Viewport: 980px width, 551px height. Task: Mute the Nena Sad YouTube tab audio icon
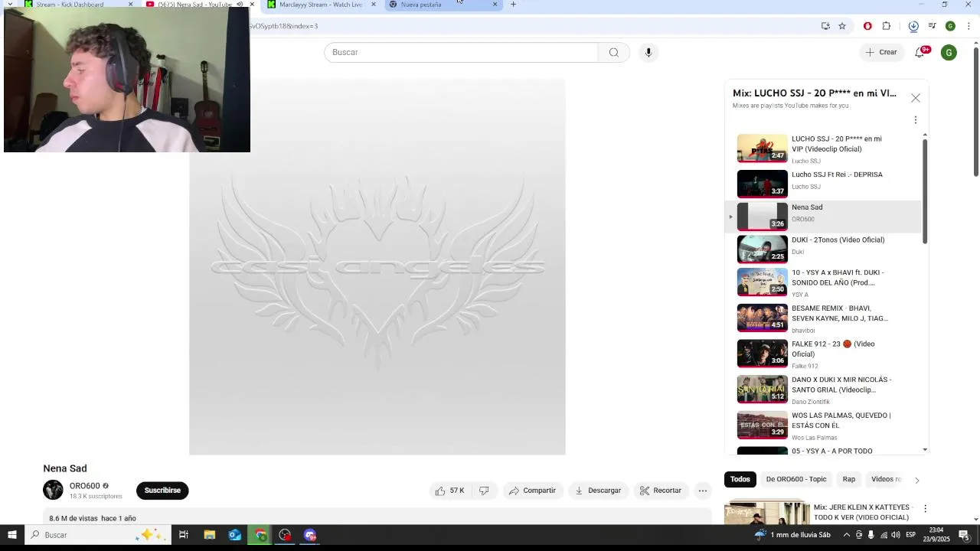(240, 5)
